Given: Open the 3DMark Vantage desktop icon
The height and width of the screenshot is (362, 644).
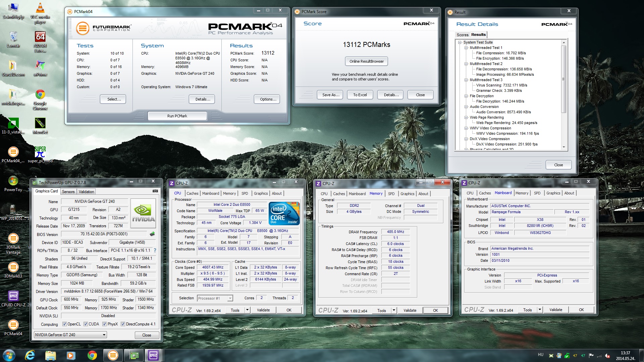Looking at the screenshot, I should (x=13, y=243).
